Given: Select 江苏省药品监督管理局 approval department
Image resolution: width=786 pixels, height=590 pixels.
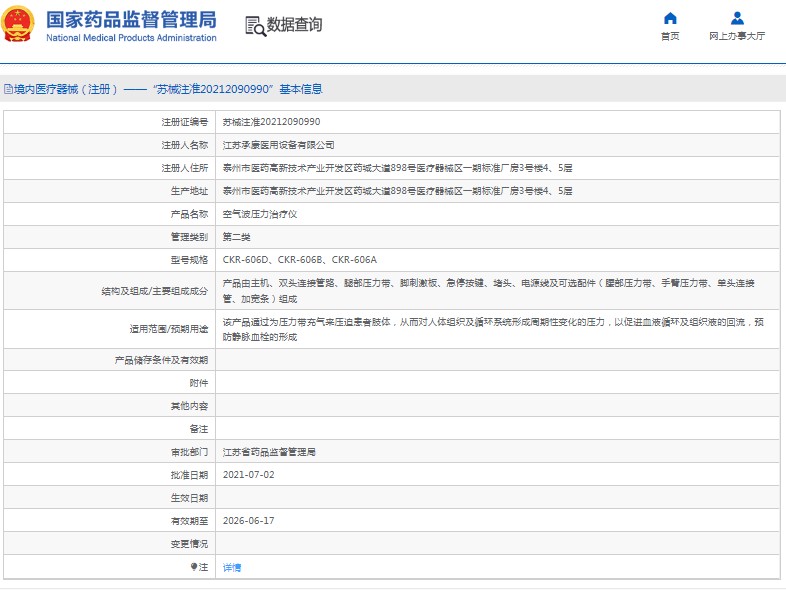Looking at the screenshot, I should [x=269, y=452].
